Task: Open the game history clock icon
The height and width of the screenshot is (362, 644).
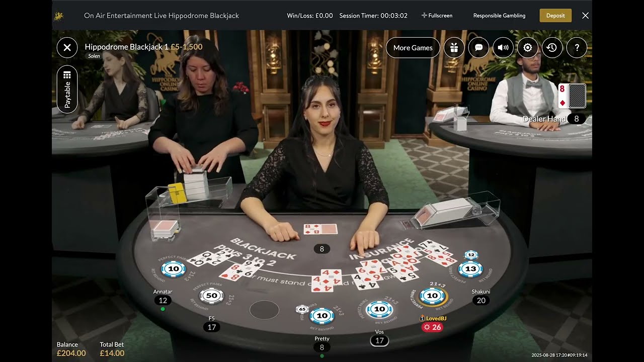Action: (x=552, y=48)
